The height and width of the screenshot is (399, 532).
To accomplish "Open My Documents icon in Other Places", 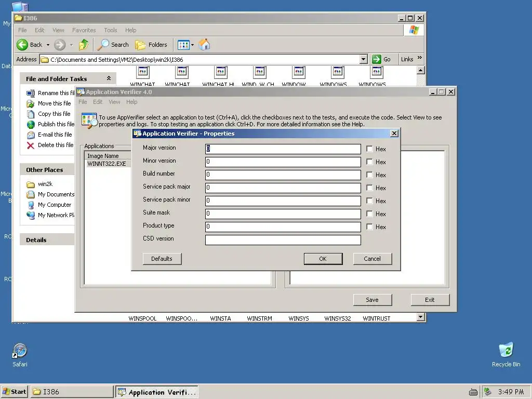I will coord(31,194).
